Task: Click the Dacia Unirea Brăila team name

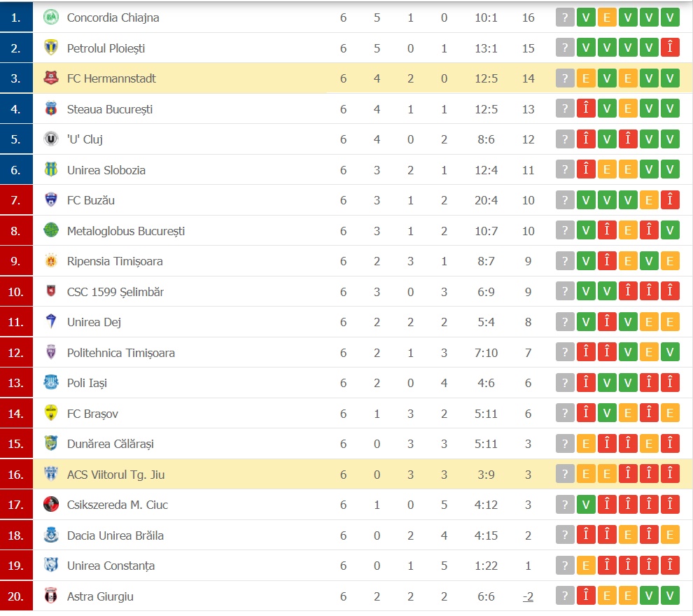Action: tap(115, 535)
